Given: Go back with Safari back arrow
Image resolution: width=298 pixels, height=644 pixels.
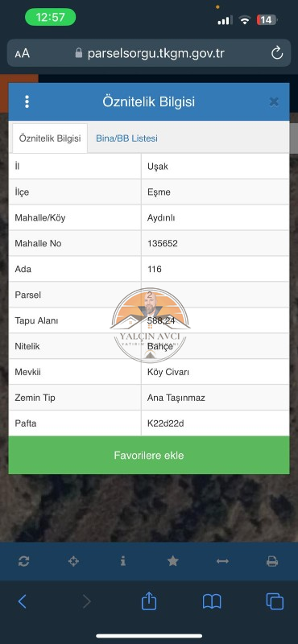Looking at the screenshot, I should click(23, 601).
